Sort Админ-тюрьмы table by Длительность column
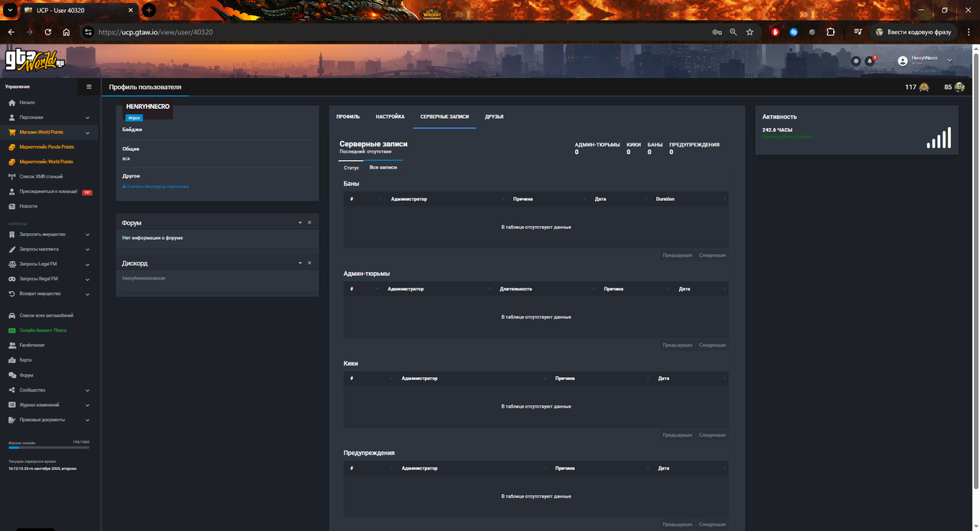Viewport: 980px width, 531px height. [545, 289]
